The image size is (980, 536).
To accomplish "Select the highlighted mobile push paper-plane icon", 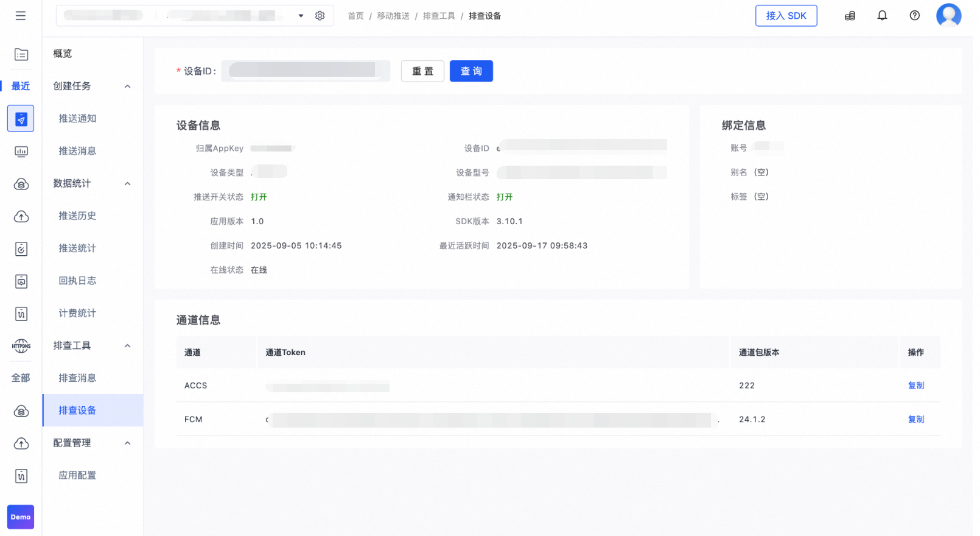I will click(21, 119).
